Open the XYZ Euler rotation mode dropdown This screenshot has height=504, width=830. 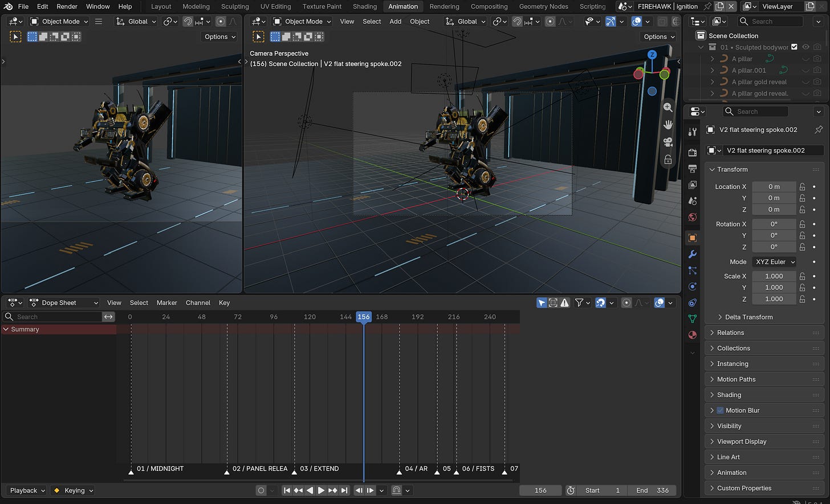coord(775,262)
